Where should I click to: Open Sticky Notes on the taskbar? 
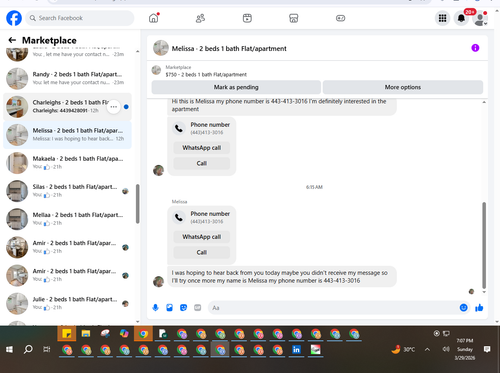67,334
